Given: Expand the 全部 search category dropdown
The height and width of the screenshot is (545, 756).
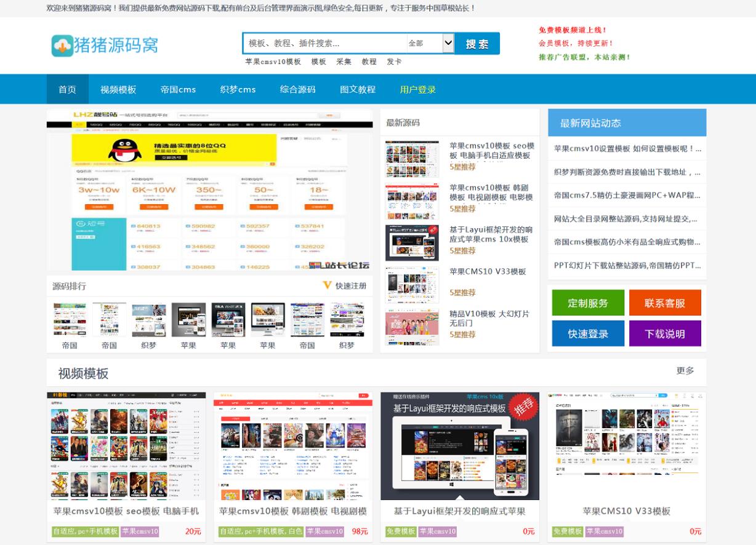Looking at the screenshot, I should click(430, 43).
